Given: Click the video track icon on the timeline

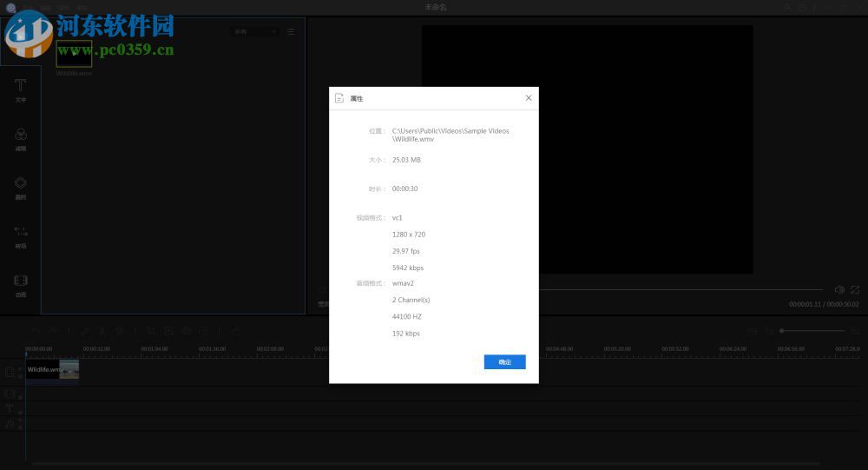Looking at the screenshot, I should [10, 372].
